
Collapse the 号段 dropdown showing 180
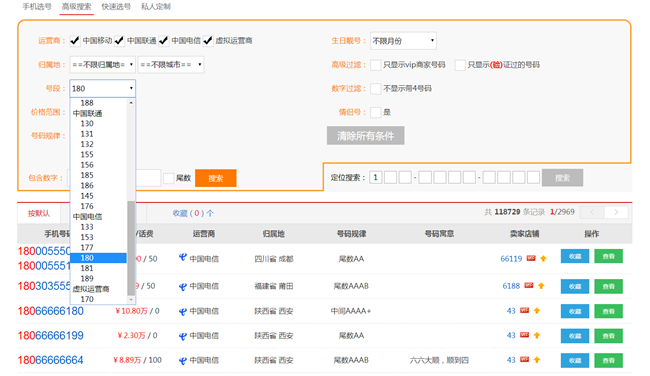coord(102,88)
